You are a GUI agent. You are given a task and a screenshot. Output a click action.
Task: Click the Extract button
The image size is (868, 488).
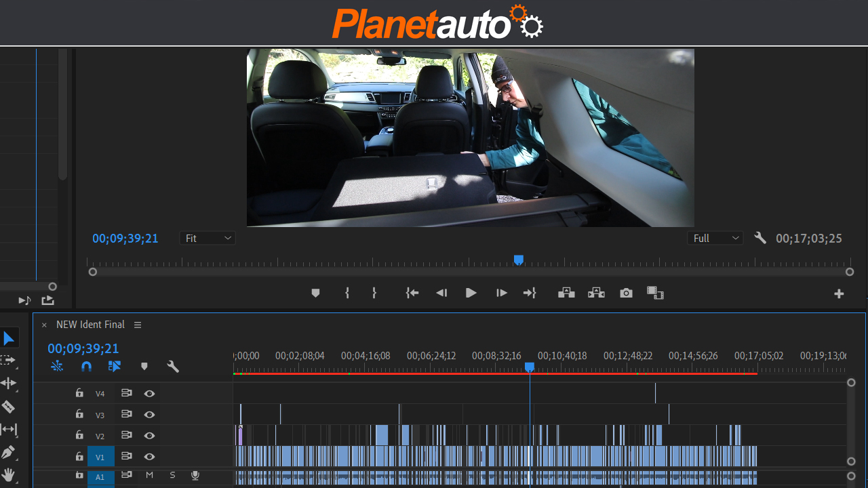(596, 293)
